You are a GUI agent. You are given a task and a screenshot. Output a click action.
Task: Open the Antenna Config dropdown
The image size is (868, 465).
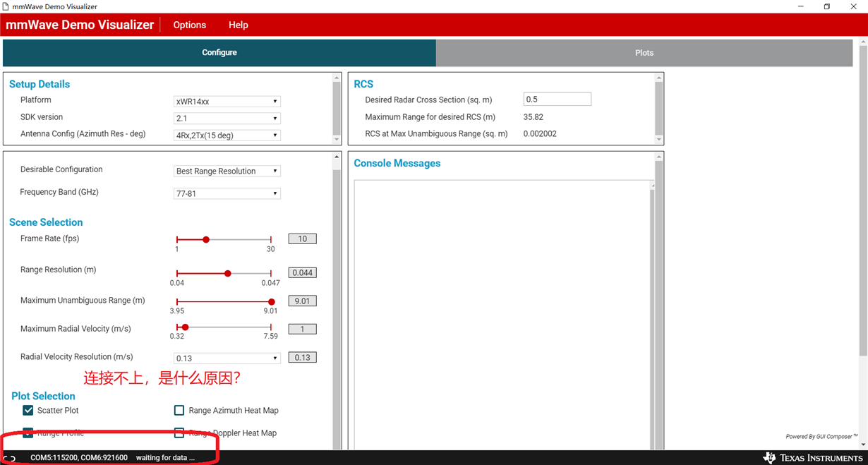pos(227,135)
